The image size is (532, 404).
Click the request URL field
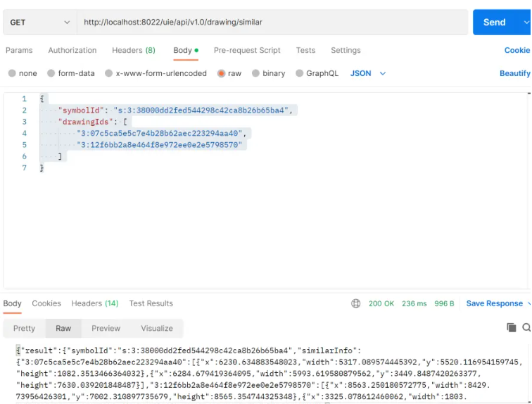[x=272, y=23]
